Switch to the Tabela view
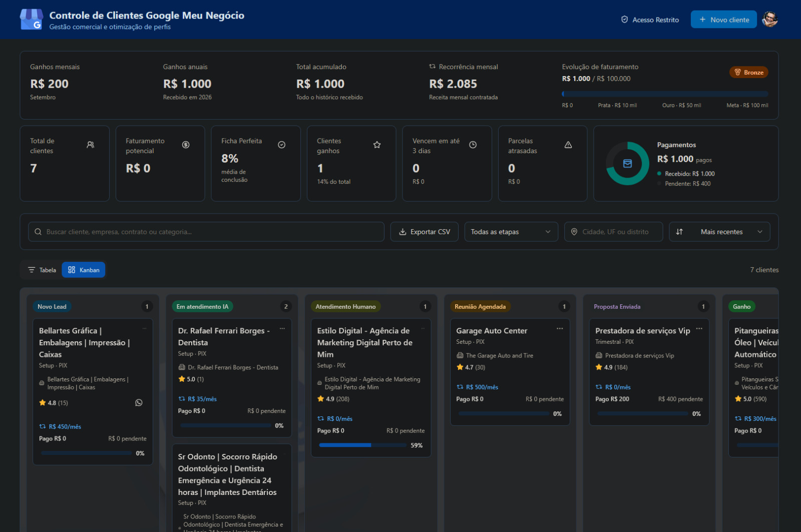 pyautogui.click(x=42, y=270)
